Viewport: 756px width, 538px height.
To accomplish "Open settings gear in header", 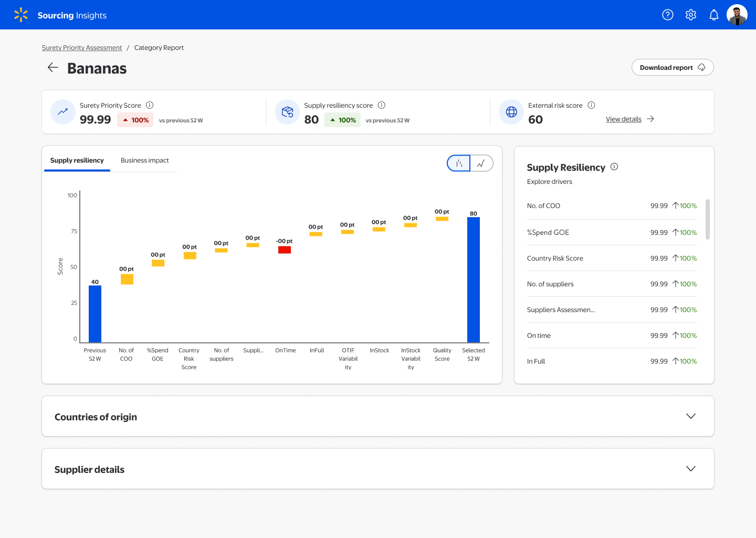I will tap(690, 15).
